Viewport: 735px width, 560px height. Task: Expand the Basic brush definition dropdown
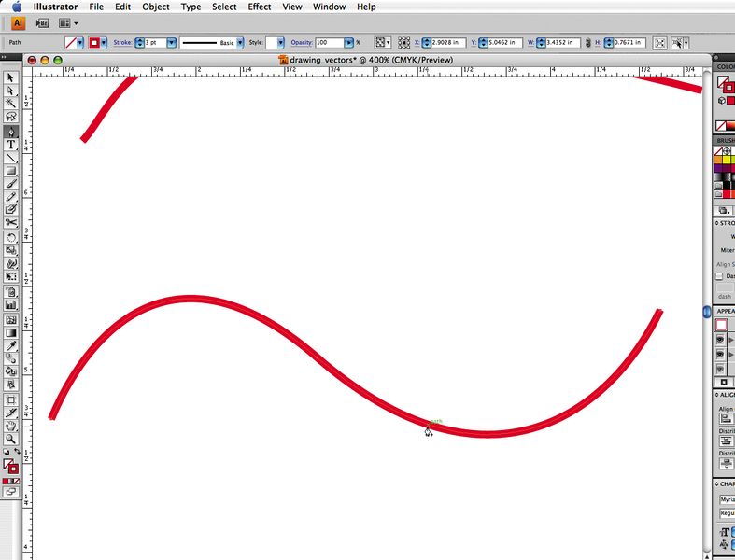(x=241, y=43)
